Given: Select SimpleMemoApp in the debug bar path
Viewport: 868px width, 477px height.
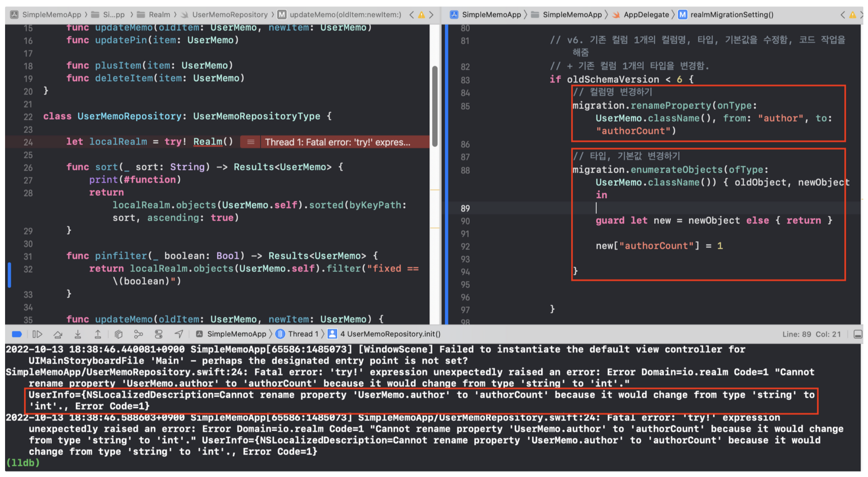Looking at the screenshot, I should pyautogui.click(x=231, y=334).
